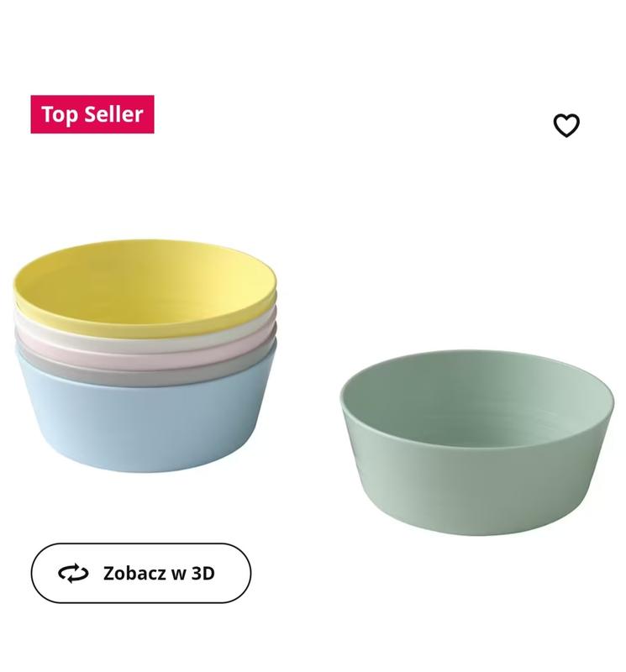Viewport: 626px width, 672px height.
Task: Add product to favourites with heart icon
Action: pyautogui.click(x=566, y=125)
